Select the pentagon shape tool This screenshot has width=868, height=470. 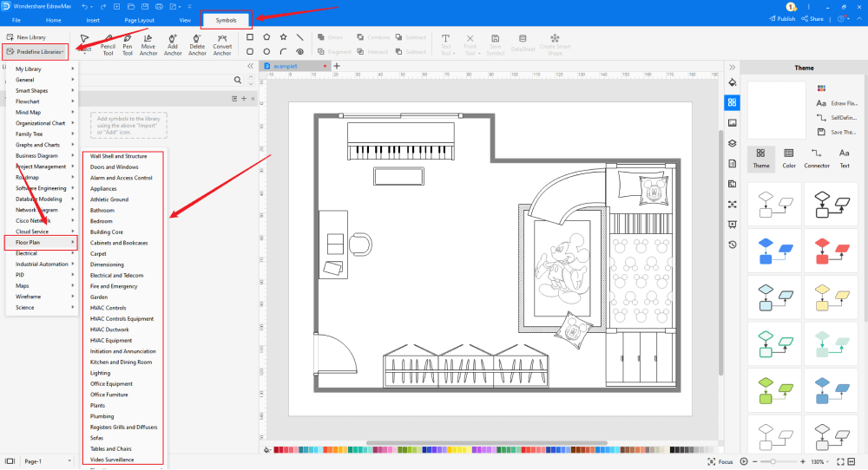266,37
